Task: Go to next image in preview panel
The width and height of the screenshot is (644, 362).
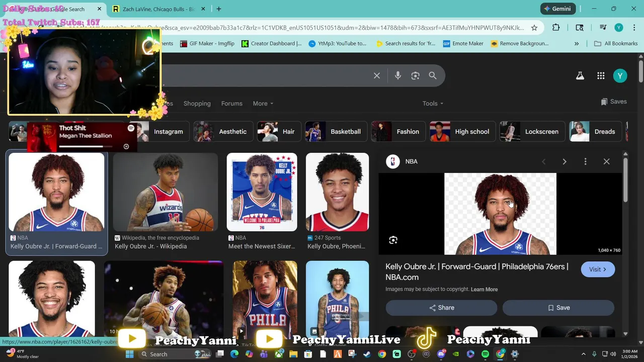Action: 565,161
